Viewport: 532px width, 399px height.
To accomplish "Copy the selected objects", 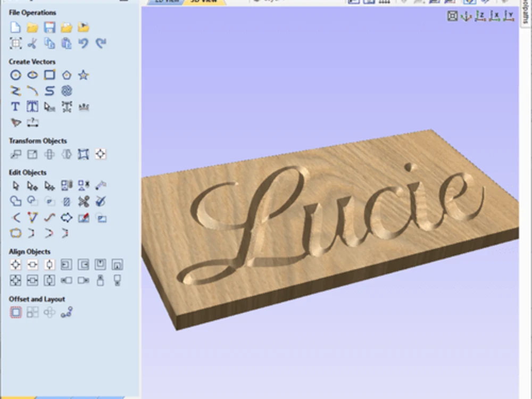I will tap(49, 43).
